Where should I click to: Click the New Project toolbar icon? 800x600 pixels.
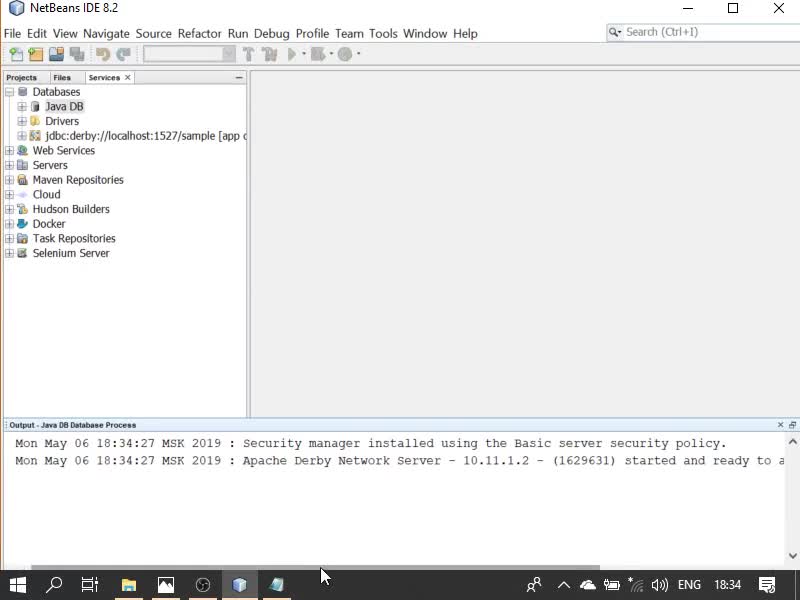[x=36, y=54]
